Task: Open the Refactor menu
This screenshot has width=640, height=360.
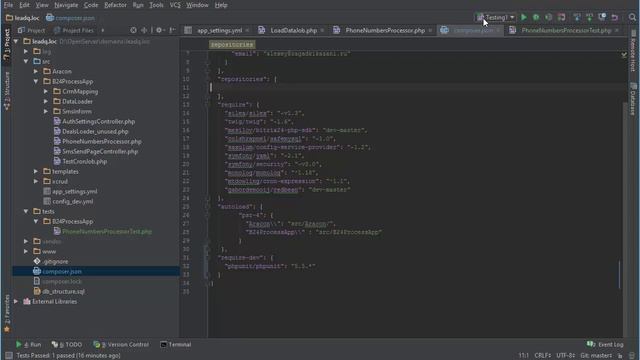Action: [x=116, y=5]
